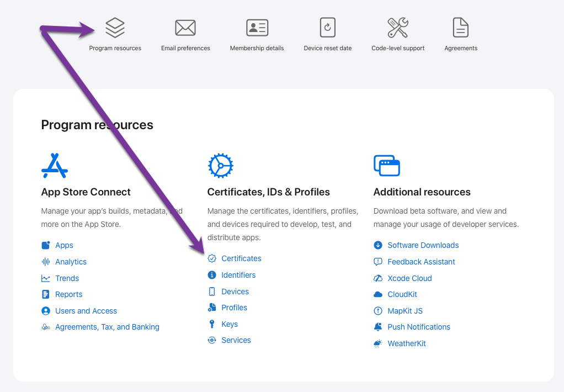Open the Push Notifications link

click(419, 327)
